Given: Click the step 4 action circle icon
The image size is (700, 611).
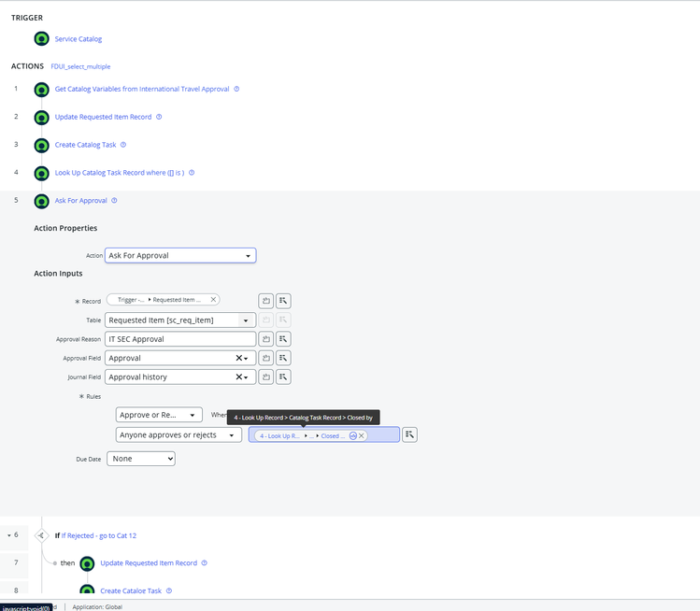Looking at the screenshot, I should click(41, 173).
